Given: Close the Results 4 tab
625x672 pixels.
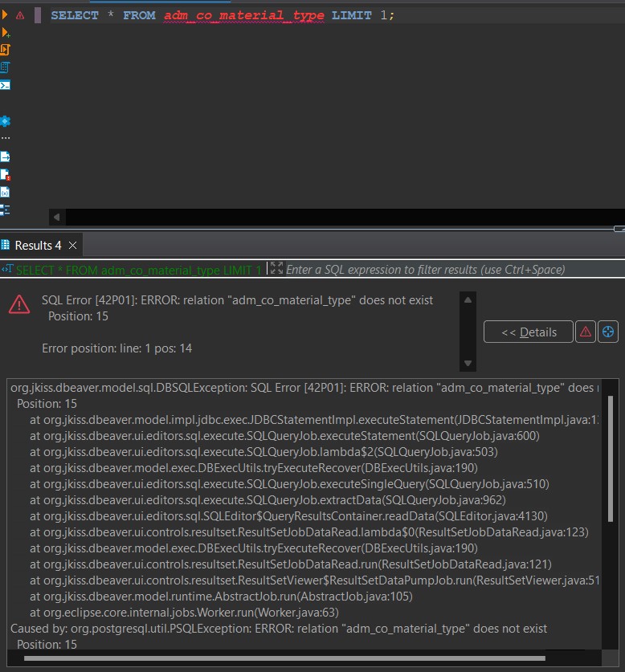Looking at the screenshot, I should click(x=72, y=246).
